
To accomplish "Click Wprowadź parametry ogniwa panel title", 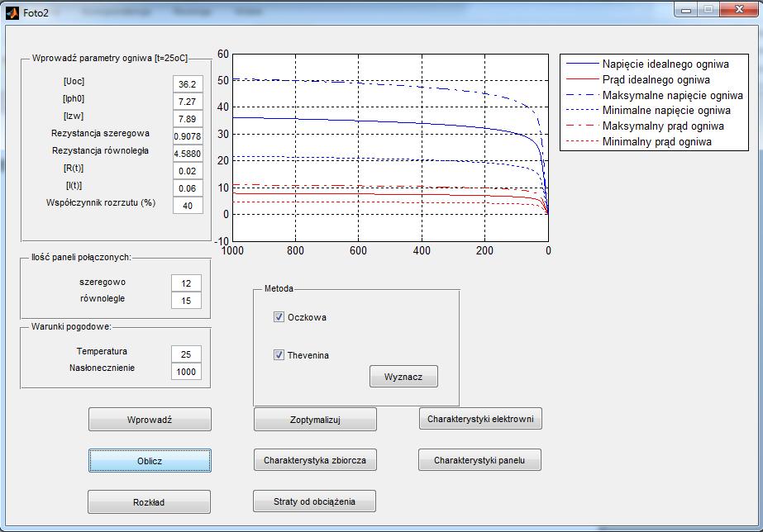I will tap(110, 58).
